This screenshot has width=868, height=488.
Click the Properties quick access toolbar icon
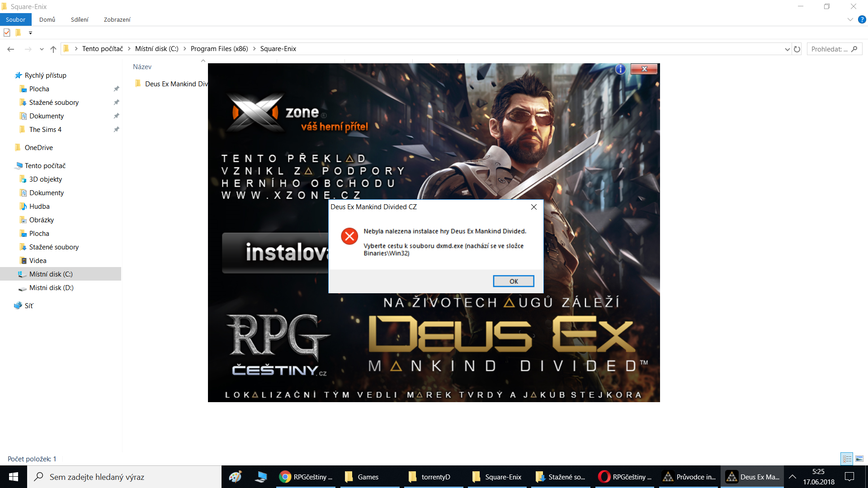(x=7, y=33)
